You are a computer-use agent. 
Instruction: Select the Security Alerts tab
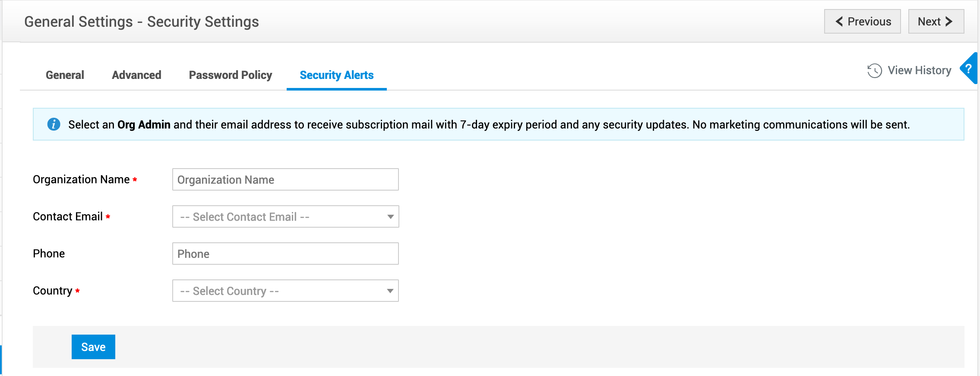(336, 75)
